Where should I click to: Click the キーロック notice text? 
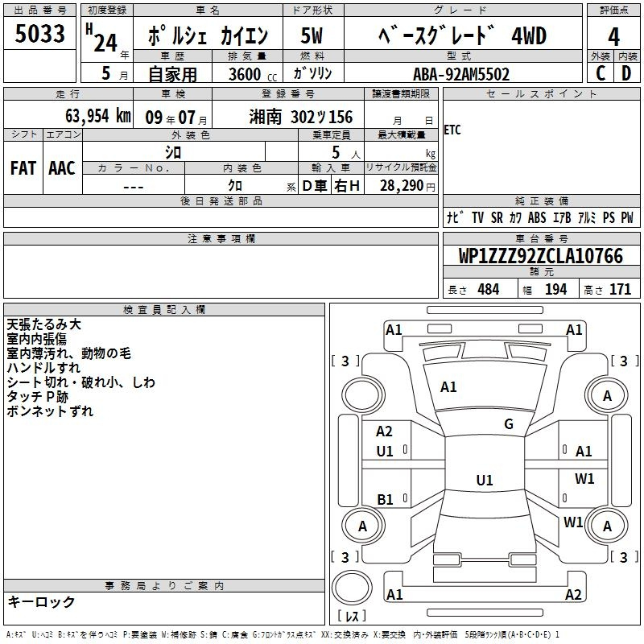(x=41, y=602)
